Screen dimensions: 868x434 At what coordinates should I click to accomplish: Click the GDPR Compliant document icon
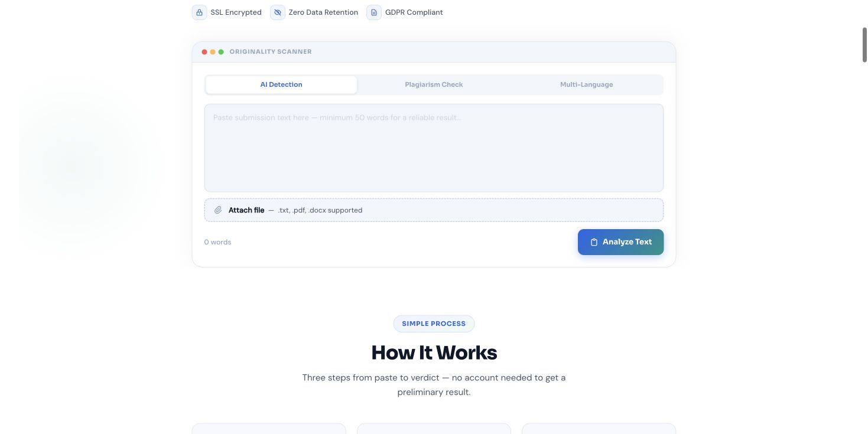point(374,12)
